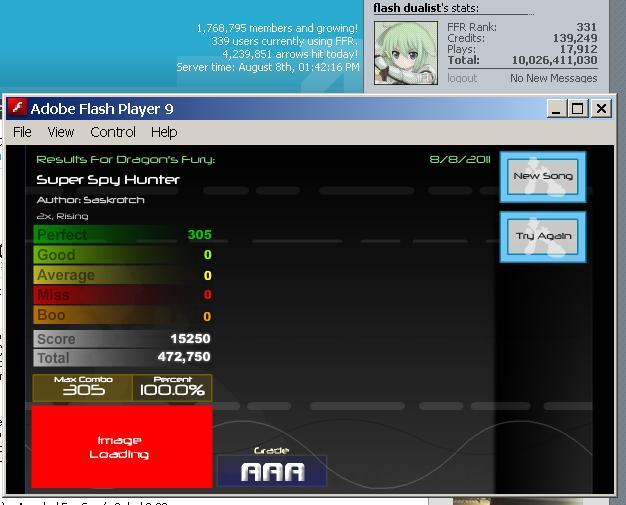Click the Adobe Flash Player title icon
The image size is (626, 505).
point(17,108)
